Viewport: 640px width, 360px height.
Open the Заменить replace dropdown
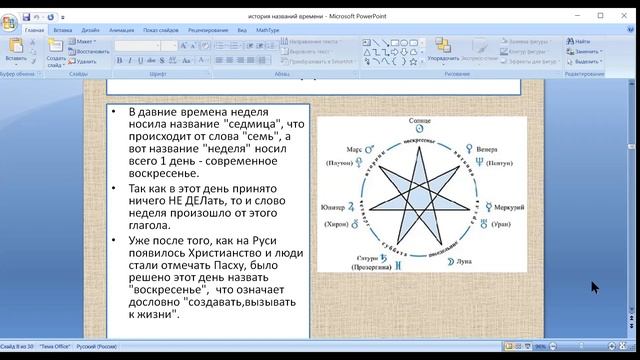click(584, 51)
